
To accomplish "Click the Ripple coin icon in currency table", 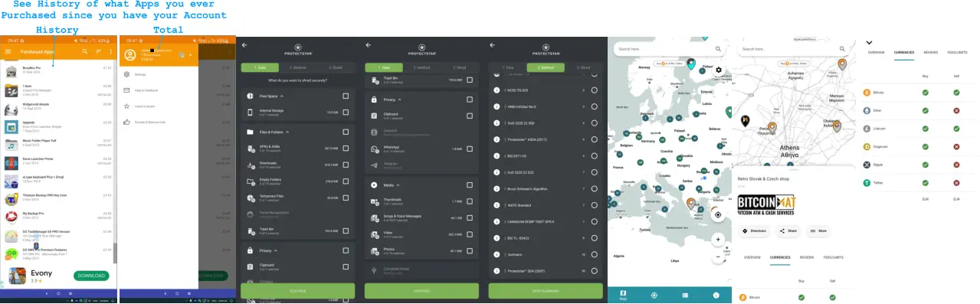I will click(867, 165).
